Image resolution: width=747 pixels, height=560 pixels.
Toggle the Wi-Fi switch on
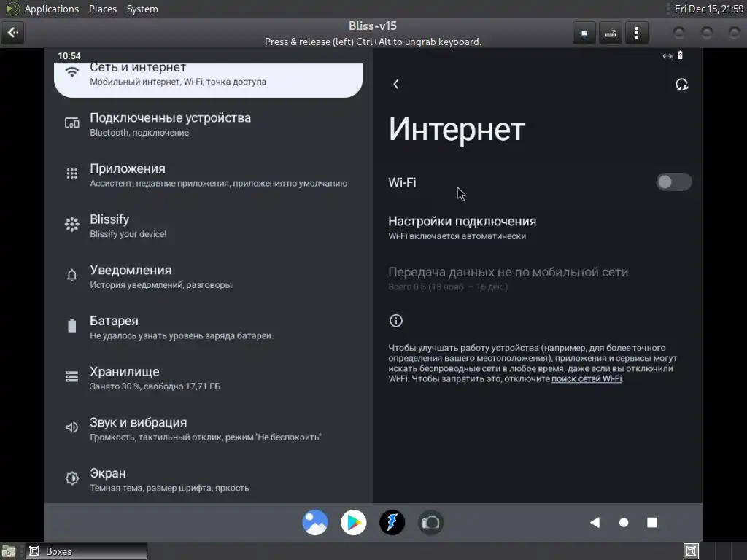(673, 182)
